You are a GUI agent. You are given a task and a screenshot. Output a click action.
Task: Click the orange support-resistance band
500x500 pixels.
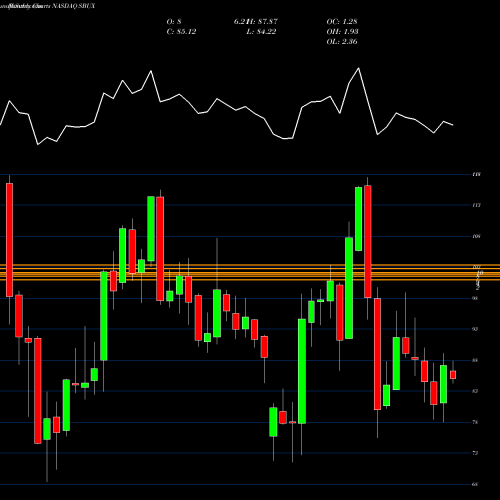tap(250, 272)
